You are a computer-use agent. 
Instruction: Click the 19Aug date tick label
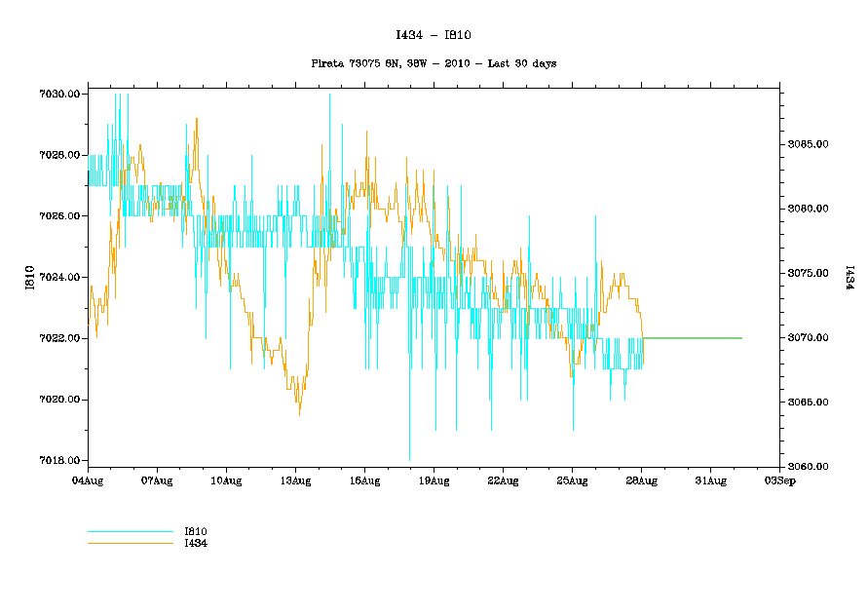coord(434,480)
